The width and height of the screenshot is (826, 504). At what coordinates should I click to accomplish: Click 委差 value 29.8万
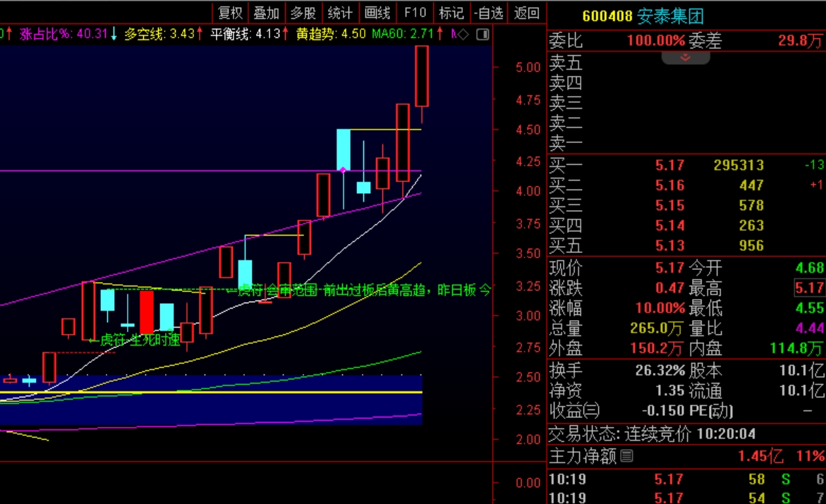click(x=800, y=41)
